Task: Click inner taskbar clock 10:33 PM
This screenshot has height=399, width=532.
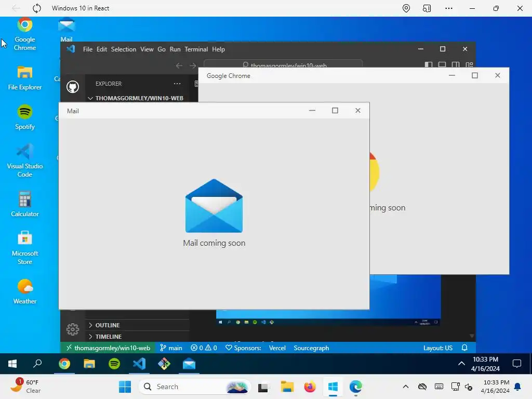Action: [x=486, y=364]
